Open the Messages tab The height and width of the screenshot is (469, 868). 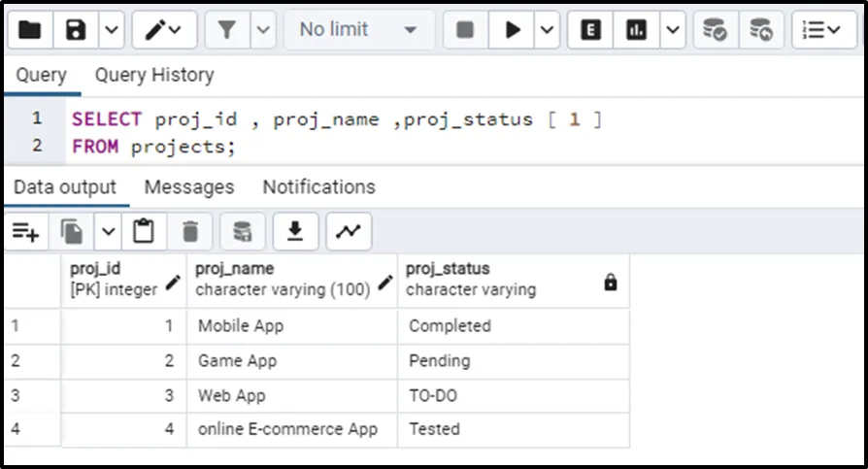click(189, 186)
